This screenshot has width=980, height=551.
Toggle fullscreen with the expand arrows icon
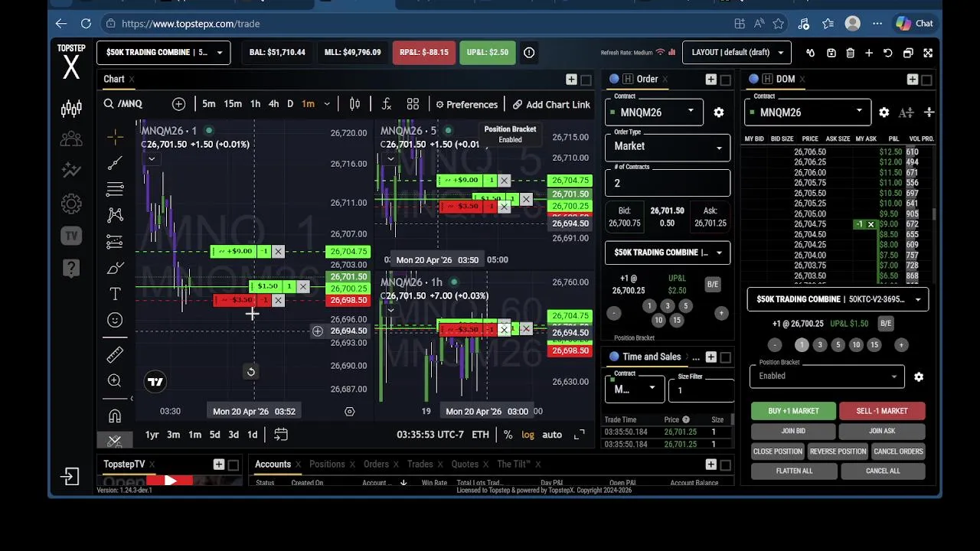pyautogui.click(x=928, y=53)
